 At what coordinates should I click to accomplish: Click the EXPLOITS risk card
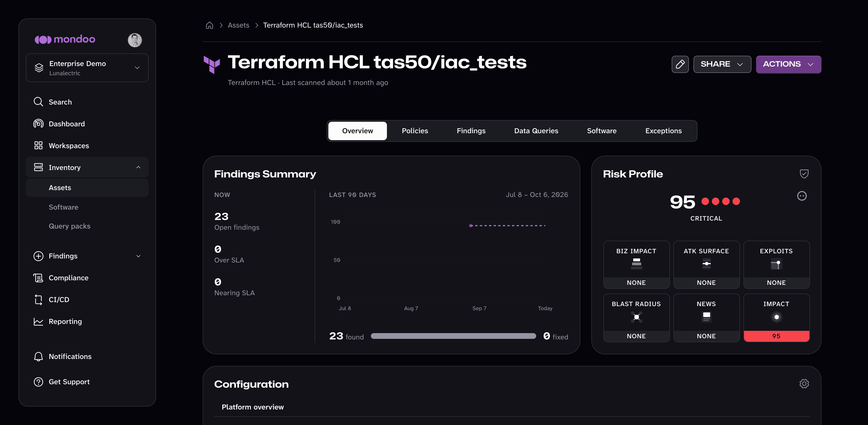pyautogui.click(x=776, y=264)
